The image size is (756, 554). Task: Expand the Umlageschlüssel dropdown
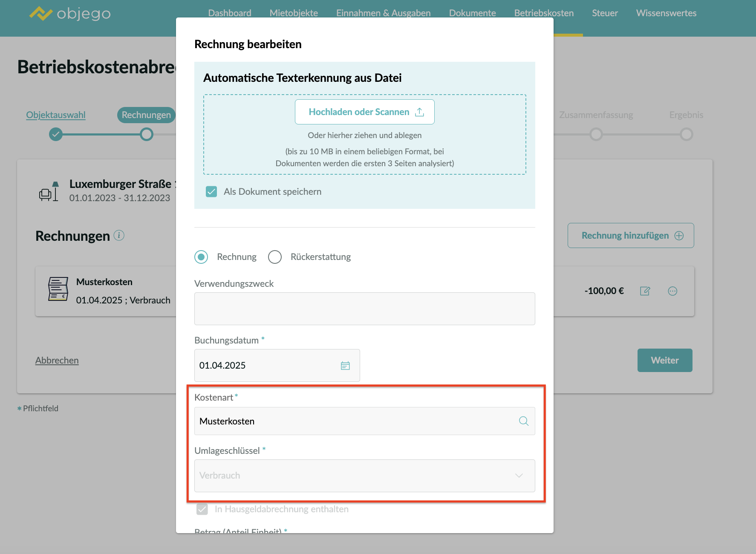click(364, 476)
